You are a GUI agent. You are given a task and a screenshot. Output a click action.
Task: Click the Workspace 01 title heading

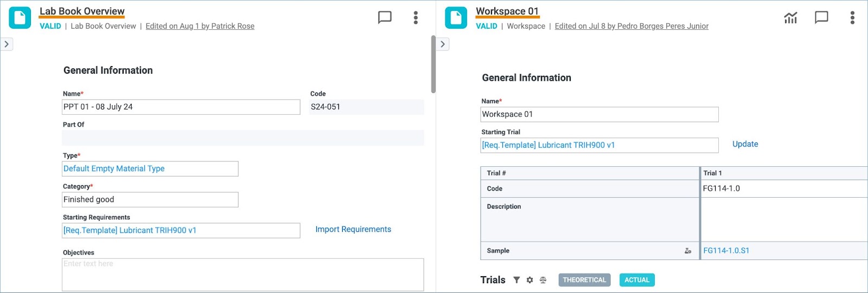click(507, 11)
